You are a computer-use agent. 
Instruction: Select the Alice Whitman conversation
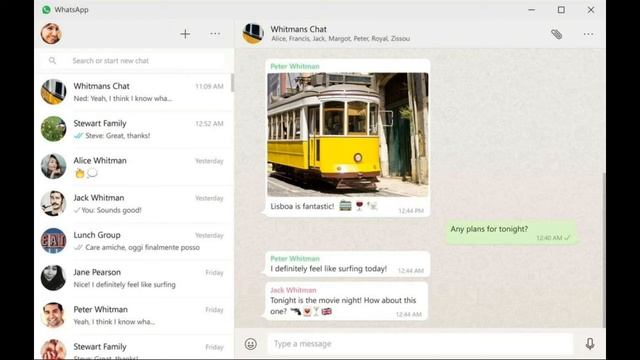click(x=133, y=166)
